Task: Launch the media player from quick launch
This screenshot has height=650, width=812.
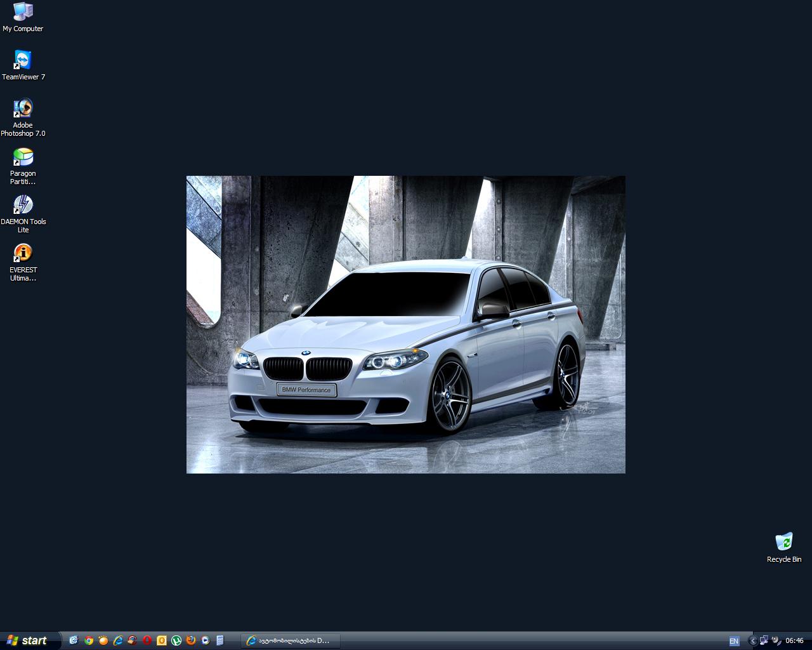Action: pyautogui.click(x=206, y=640)
